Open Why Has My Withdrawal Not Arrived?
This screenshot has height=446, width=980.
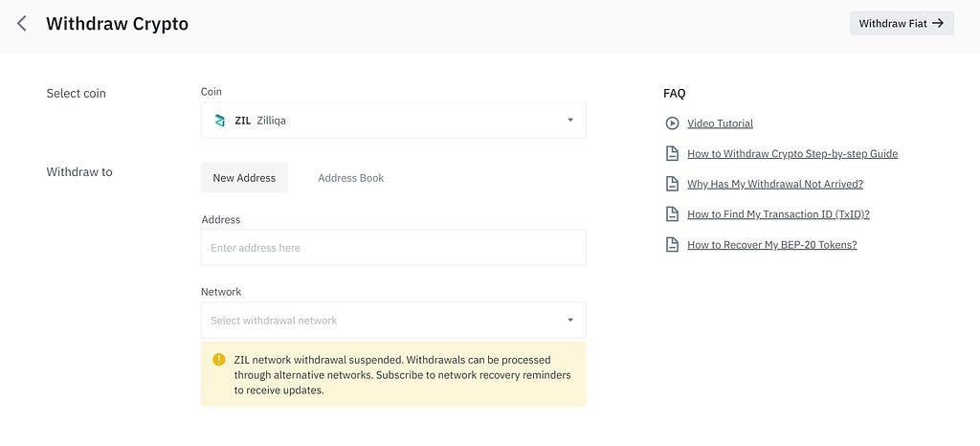click(775, 184)
